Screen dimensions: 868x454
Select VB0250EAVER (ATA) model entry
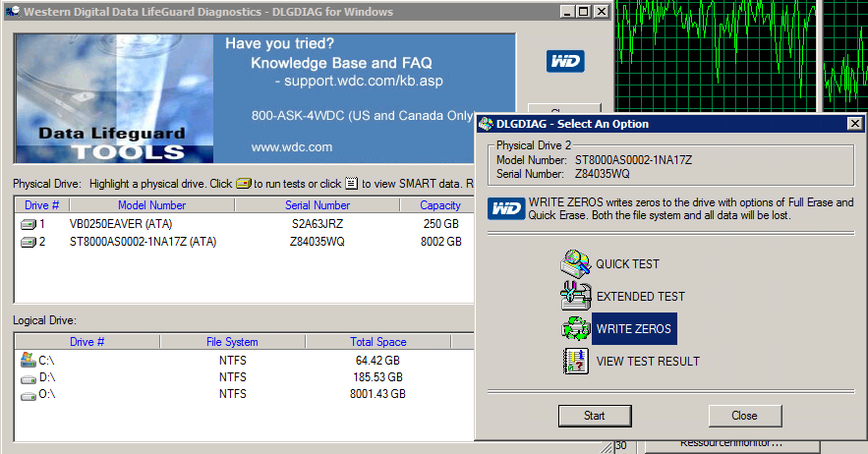pyautogui.click(x=121, y=224)
